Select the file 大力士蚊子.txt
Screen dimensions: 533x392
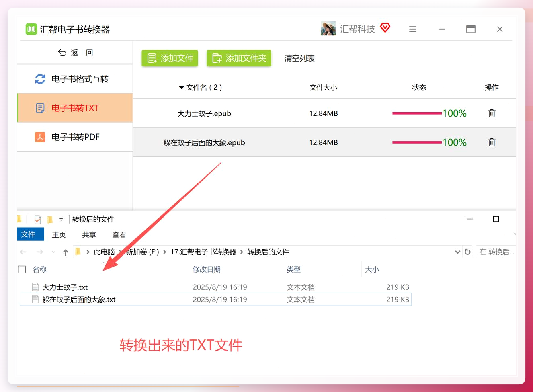click(x=65, y=287)
